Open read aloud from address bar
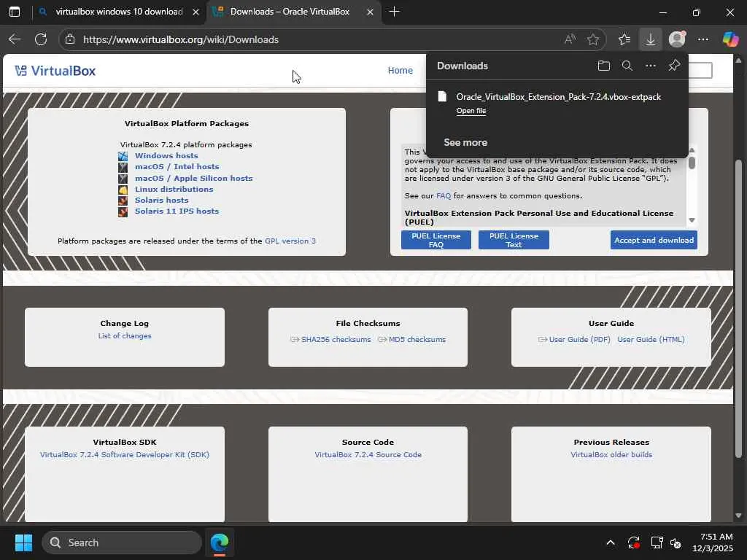Image resolution: width=747 pixels, height=560 pixels. coord(570,39)
